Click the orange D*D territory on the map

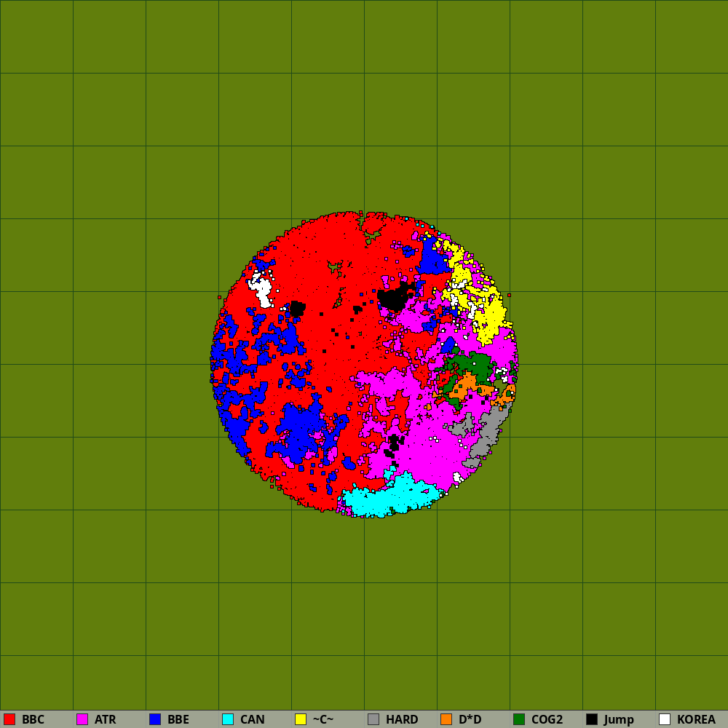(463, 384)
